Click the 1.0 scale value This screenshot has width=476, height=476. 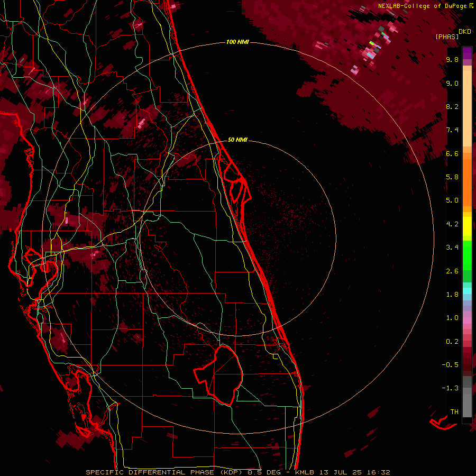452,318
